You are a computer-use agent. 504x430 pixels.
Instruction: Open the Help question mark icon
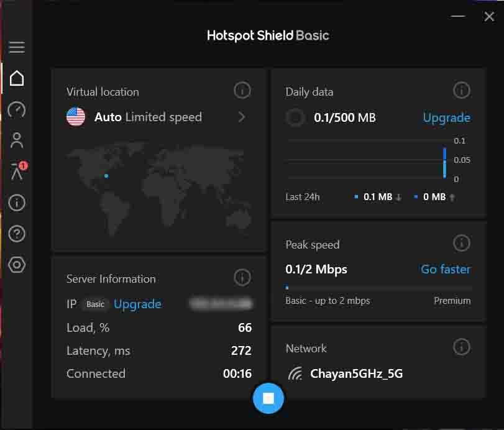click(x=17, y=234)
